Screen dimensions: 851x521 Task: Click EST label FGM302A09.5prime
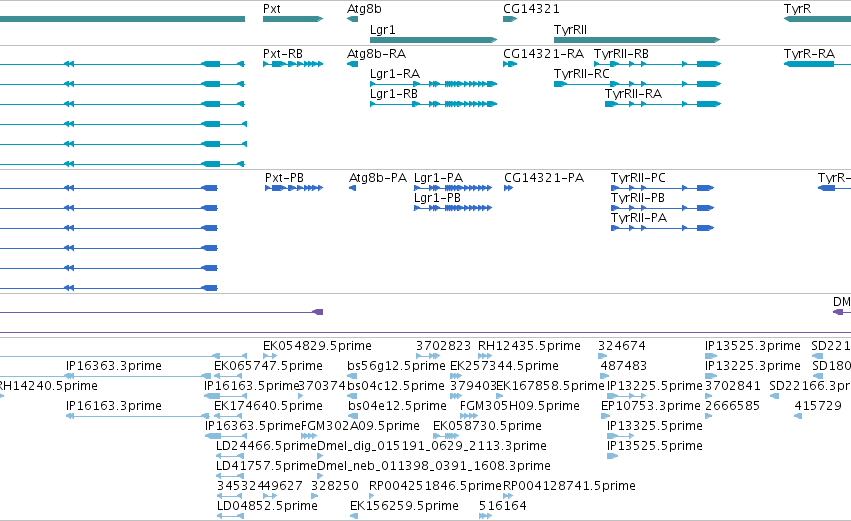[360, 427]
